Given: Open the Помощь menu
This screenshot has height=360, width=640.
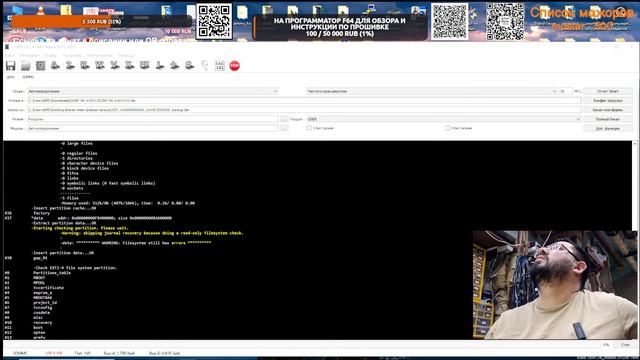Looking at the screenshot, I should [x=126, y=55].
